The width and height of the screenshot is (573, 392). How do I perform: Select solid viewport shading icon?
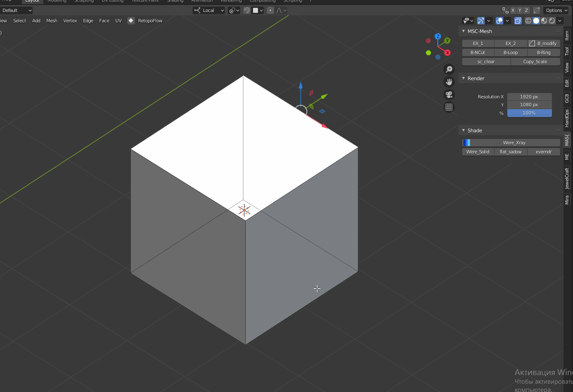pos(536,21)
